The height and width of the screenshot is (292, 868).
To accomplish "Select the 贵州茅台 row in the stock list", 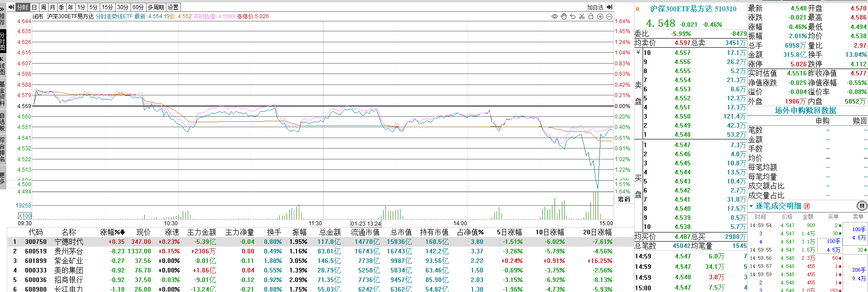I will pos(68,251).
